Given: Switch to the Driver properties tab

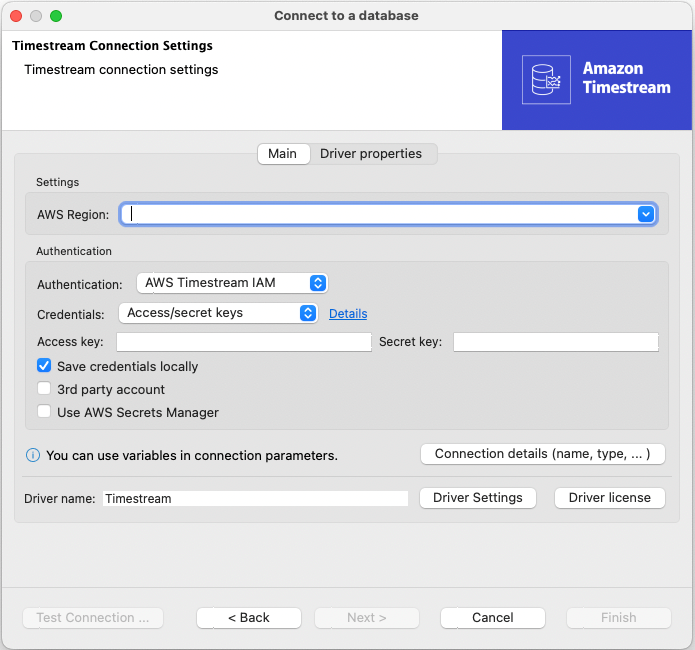Looking at the screenshot, I should coord(371,154).
